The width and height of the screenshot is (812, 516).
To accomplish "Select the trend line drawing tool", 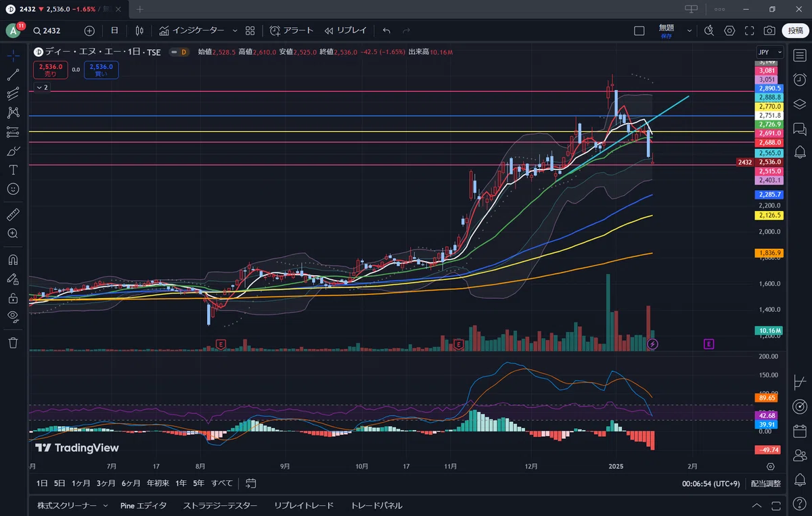I will tap(13, 74).
